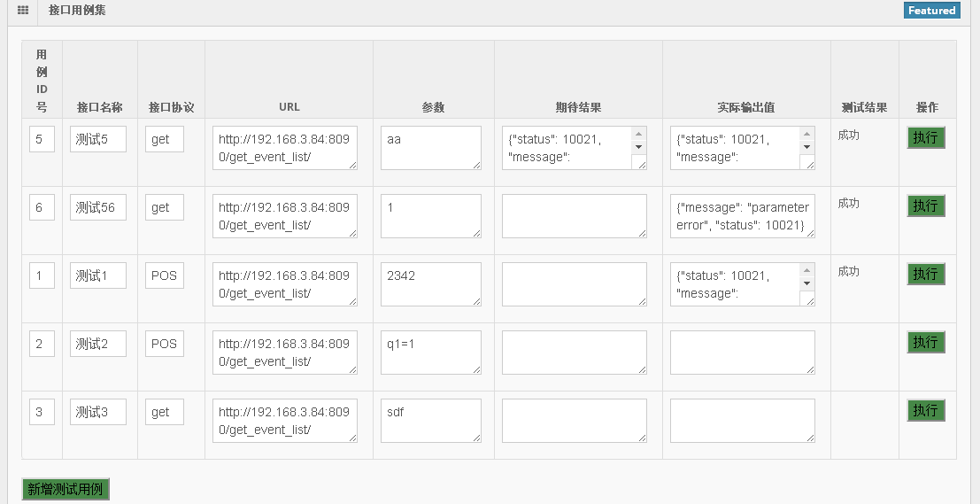Edit the case ID field containing 6
The image size is (980, 504).
pyautogui.click(x=42, y=207)
